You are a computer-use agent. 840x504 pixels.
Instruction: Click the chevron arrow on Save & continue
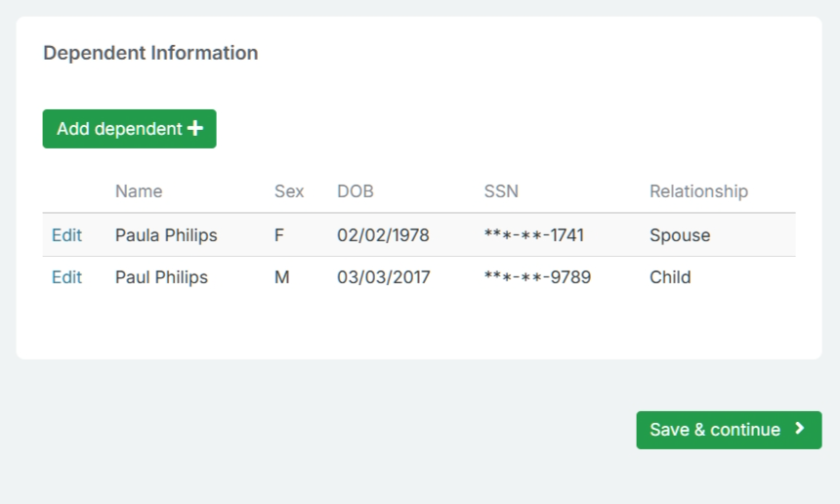click(800, 429)
